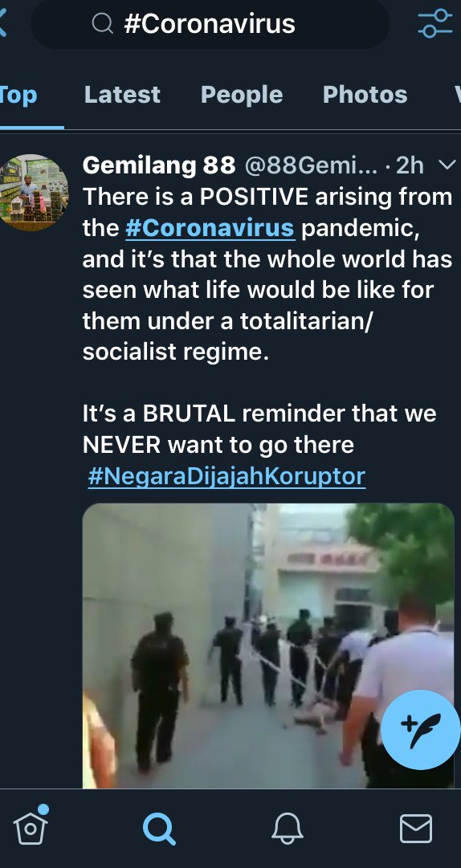Switch to the Photos tab

pos(365,95)
